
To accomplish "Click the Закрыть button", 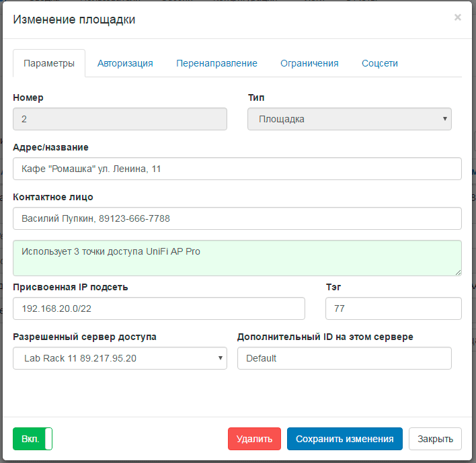I will coord(435,439).
